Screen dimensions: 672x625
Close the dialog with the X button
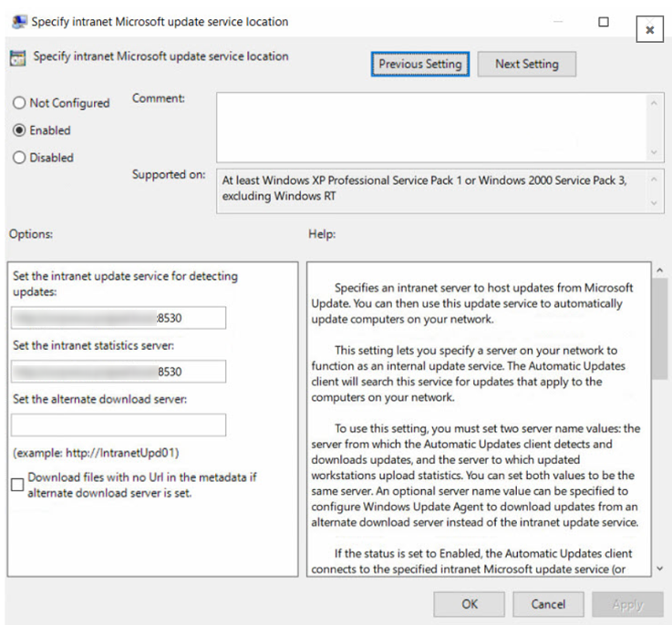[x=649, y=29]
